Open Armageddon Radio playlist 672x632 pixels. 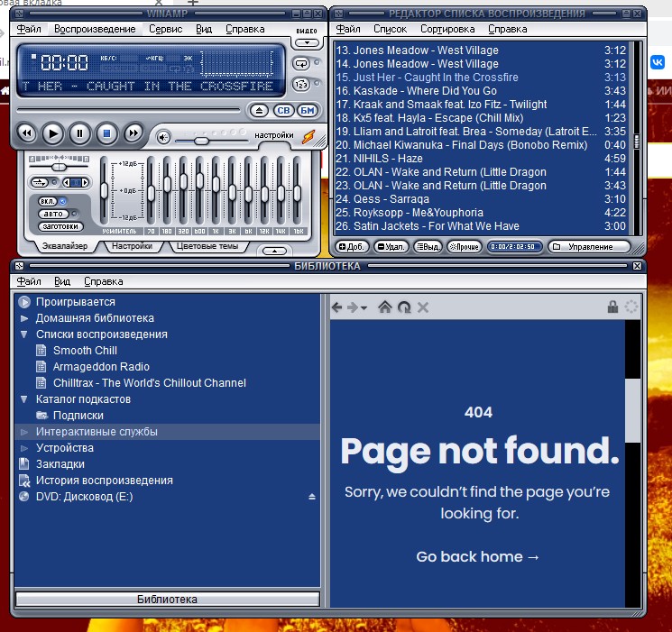pos(101,367)
